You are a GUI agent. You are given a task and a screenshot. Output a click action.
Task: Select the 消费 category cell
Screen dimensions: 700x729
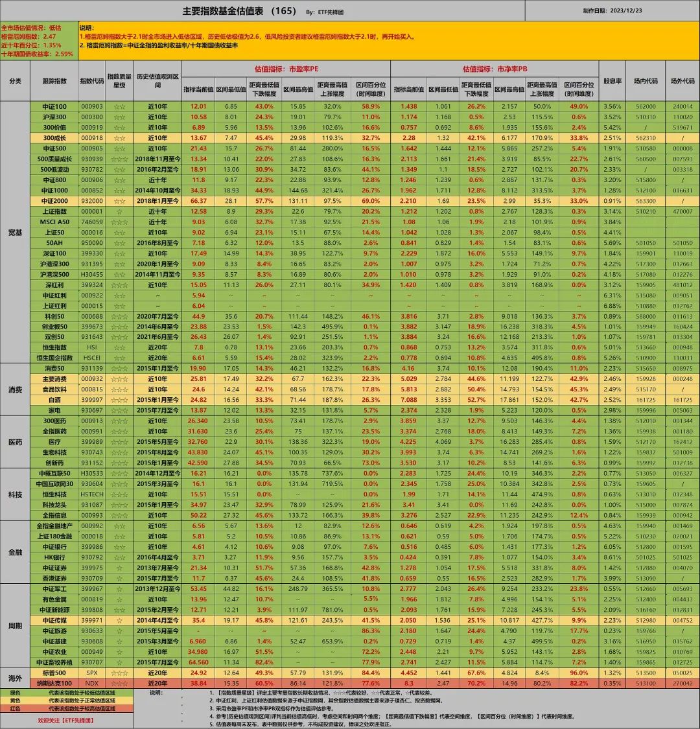click(x=16, y=389)
